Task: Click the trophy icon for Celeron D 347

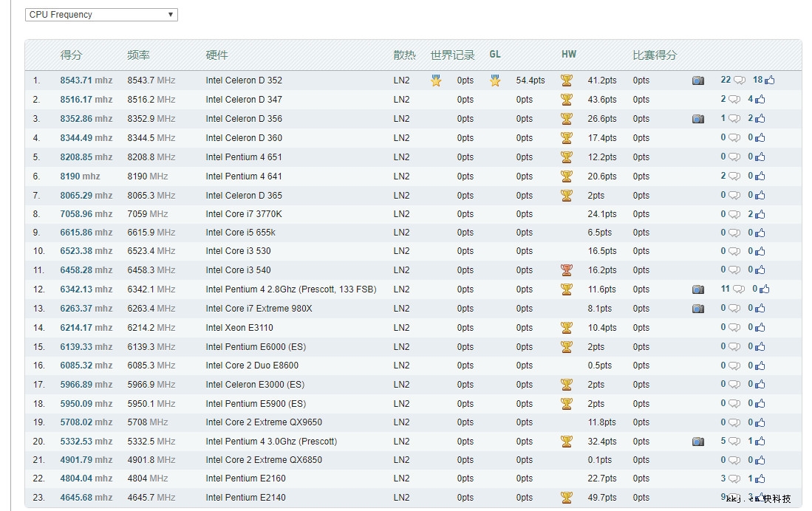Action: coord(567,100)
